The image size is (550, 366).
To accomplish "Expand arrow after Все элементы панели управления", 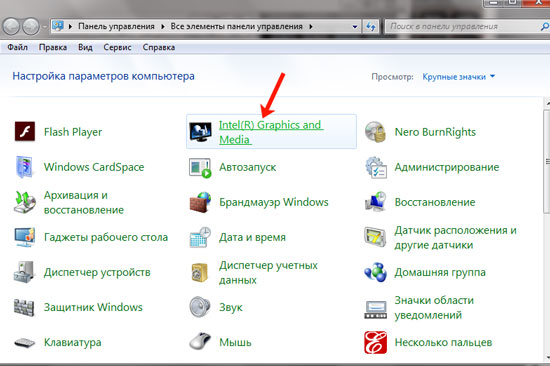I will (x=311, y=26).
